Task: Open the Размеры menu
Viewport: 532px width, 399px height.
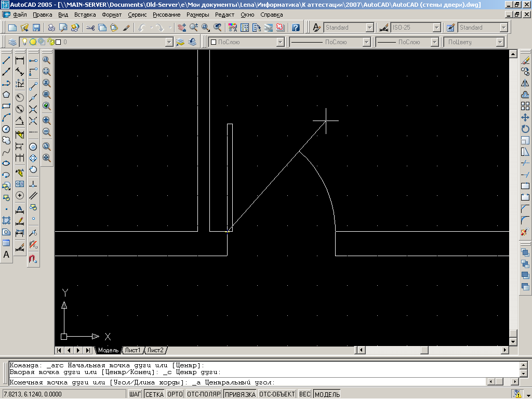Action: (x=198, y=15)
